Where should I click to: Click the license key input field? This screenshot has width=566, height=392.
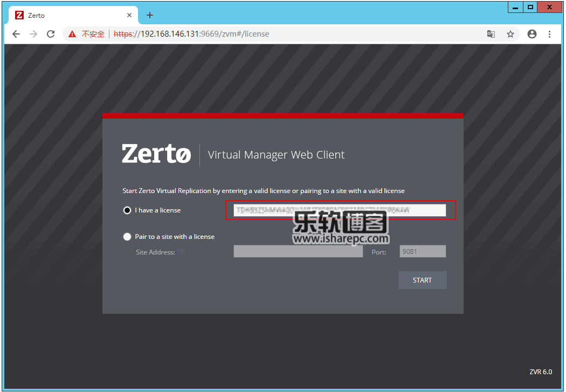340,210
